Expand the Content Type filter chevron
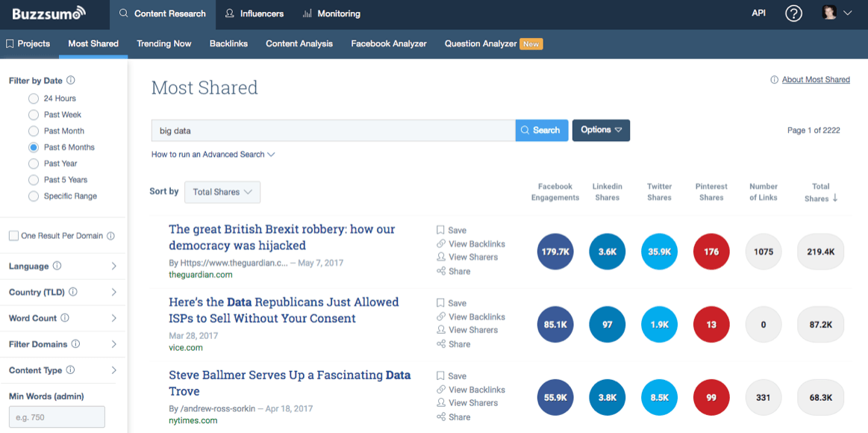868x433 pixels. click(114, 370)
